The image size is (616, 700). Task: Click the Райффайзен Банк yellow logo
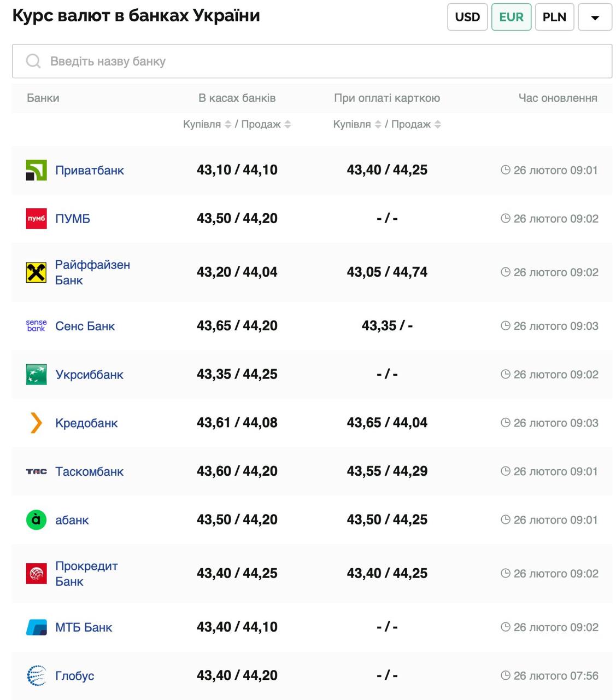(x=36, y=272)
